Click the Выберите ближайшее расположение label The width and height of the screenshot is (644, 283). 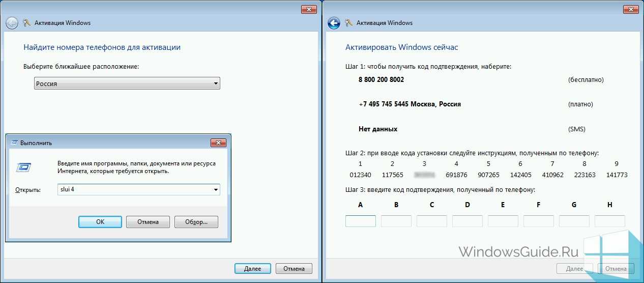[x=81, y=67]
